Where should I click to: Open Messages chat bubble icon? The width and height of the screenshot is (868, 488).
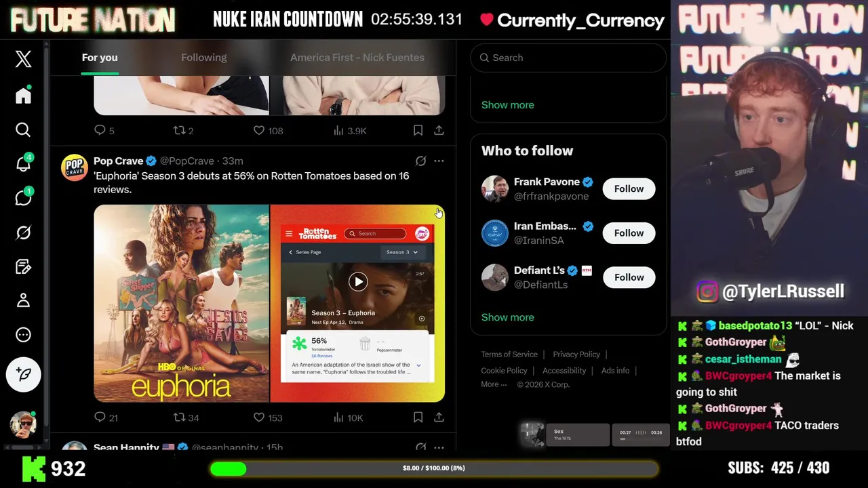click(23, 198)
